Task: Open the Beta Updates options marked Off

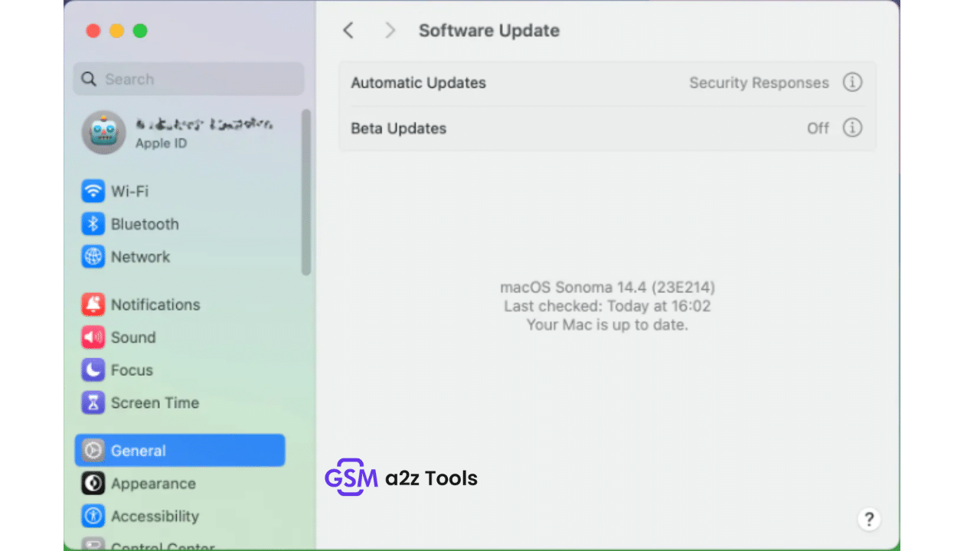Action: pos(817,128)
